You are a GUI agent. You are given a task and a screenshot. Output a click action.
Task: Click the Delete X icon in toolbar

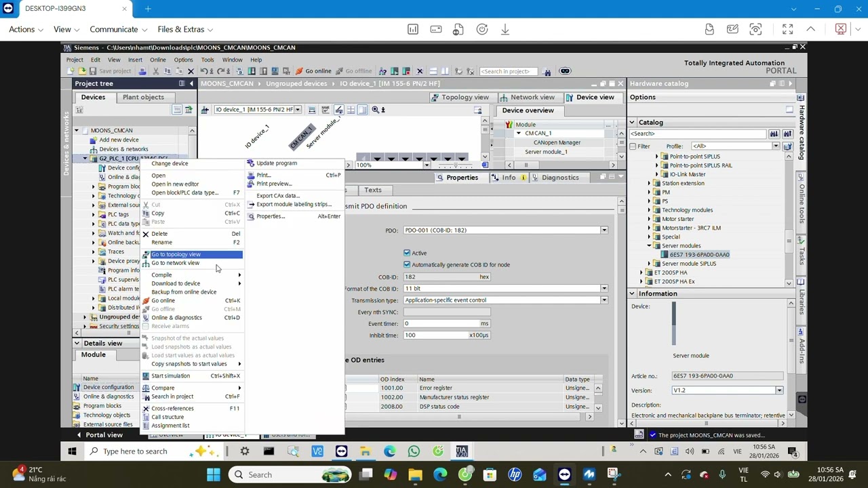coord(191,71)
